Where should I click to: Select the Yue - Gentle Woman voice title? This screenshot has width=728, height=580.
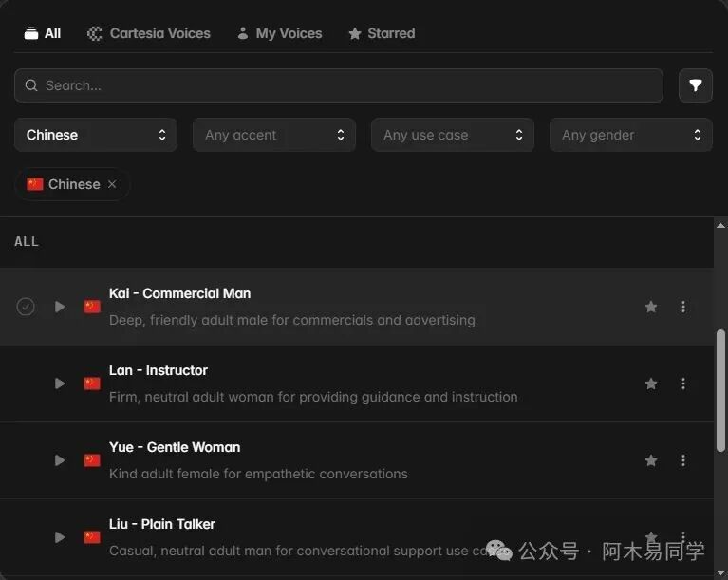[175, 447]
